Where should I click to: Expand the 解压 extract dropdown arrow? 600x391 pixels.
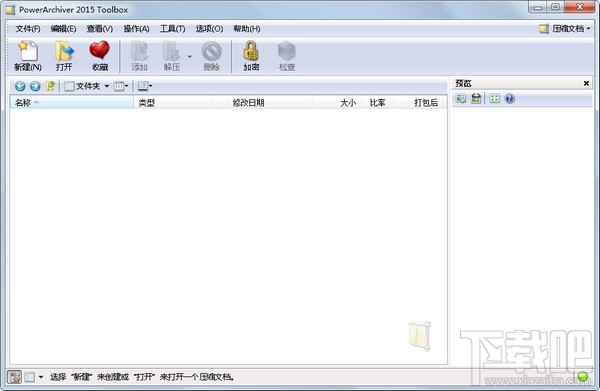(189, 57)
